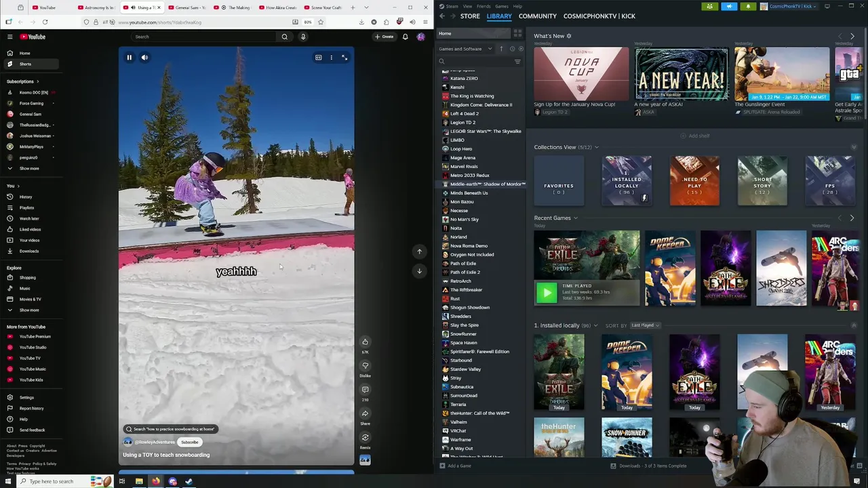Viewport: 868px width, 488px height.
Task: Open Steam notifications green bell
Action: coord(748,6)
